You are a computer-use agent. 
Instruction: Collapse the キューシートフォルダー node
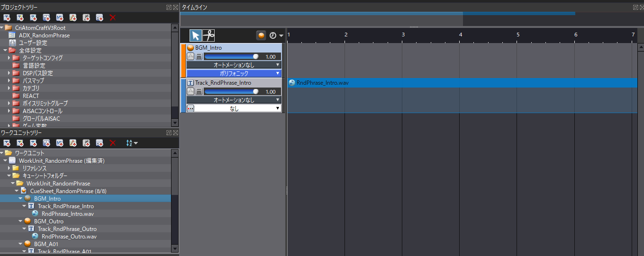pos(9,176)
